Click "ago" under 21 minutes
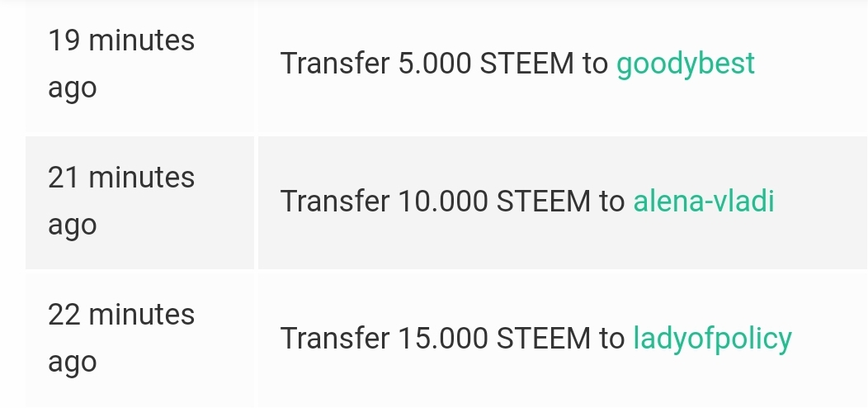 73,225
